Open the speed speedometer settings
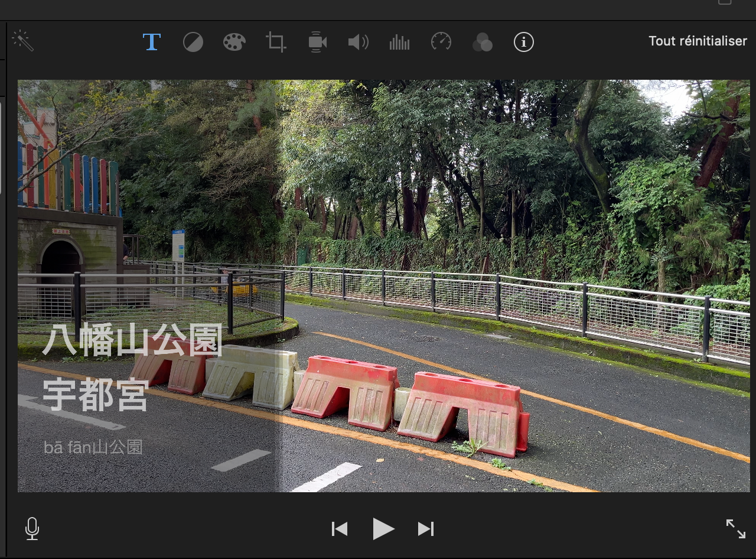The height and width of the screenshot is (559, 756). (x=441, y=41)
